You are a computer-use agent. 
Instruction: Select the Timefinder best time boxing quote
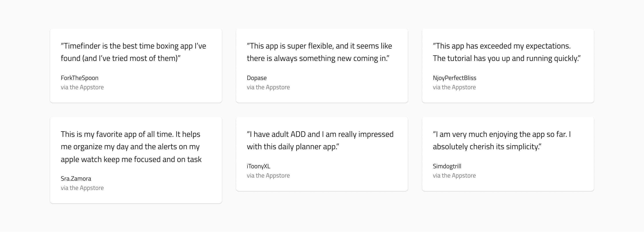pos(133,52)
